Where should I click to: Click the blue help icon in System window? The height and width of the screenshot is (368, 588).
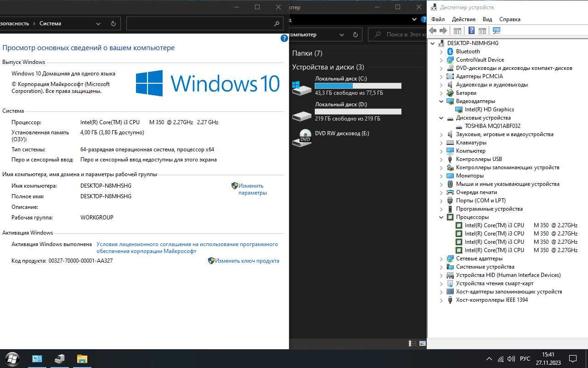coord(284,39)
